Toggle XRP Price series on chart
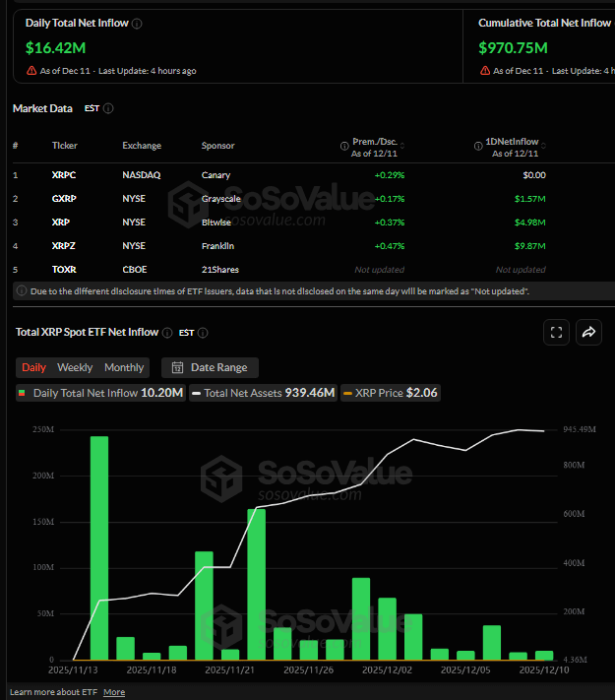Viewport: 615px width, 700px height. pyautogui.click(x=394, y=393)
